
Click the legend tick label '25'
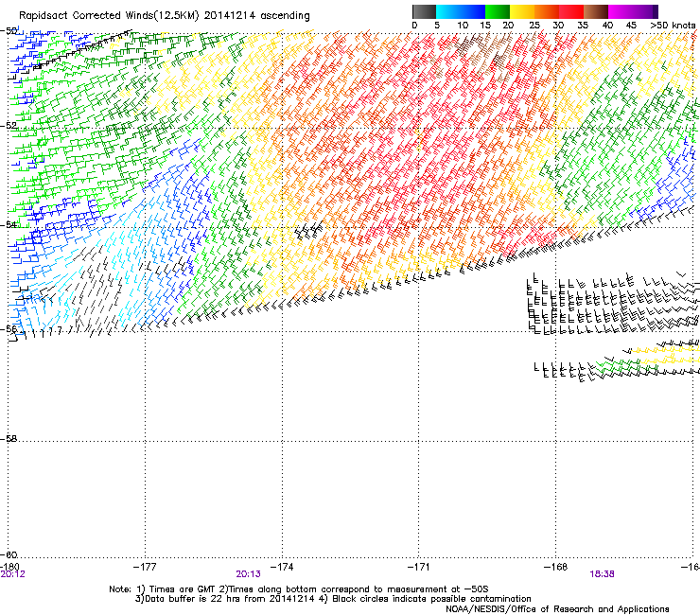(x=534, y=26)
